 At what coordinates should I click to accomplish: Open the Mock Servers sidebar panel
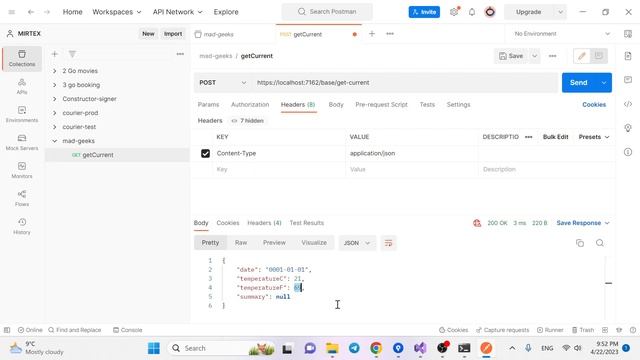pos(22,142)
